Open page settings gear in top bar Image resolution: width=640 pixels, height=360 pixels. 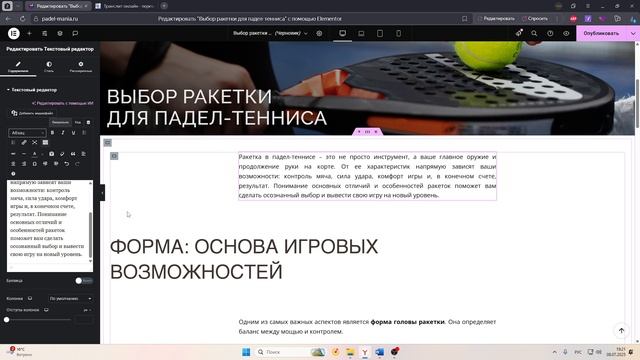(x=319, y=33)
